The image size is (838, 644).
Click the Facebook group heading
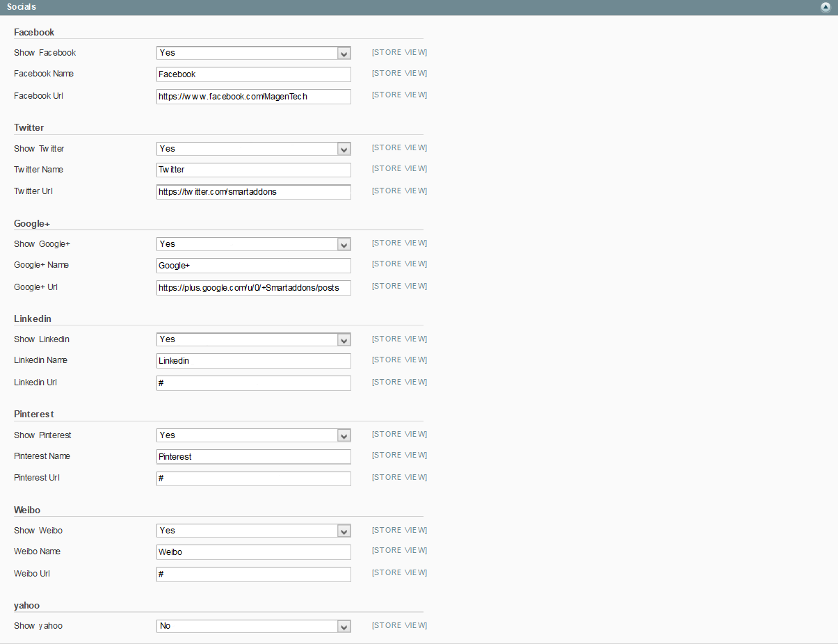tap(34, 32)
